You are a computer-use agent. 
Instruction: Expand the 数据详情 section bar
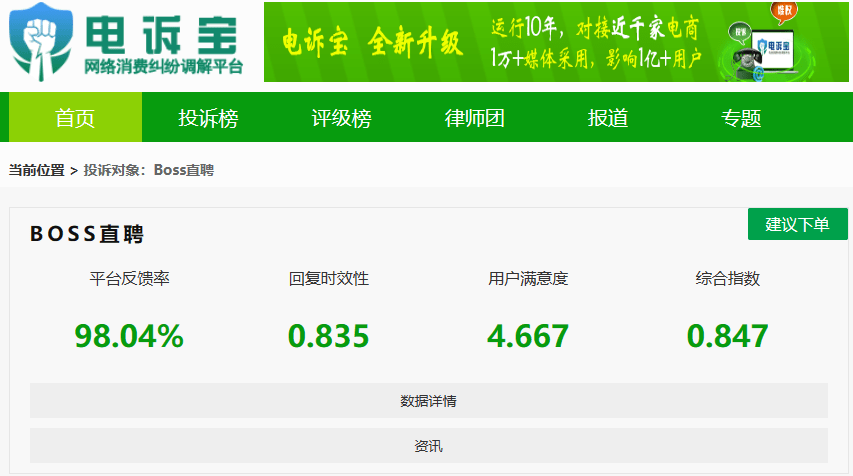[x=428, y=401]
